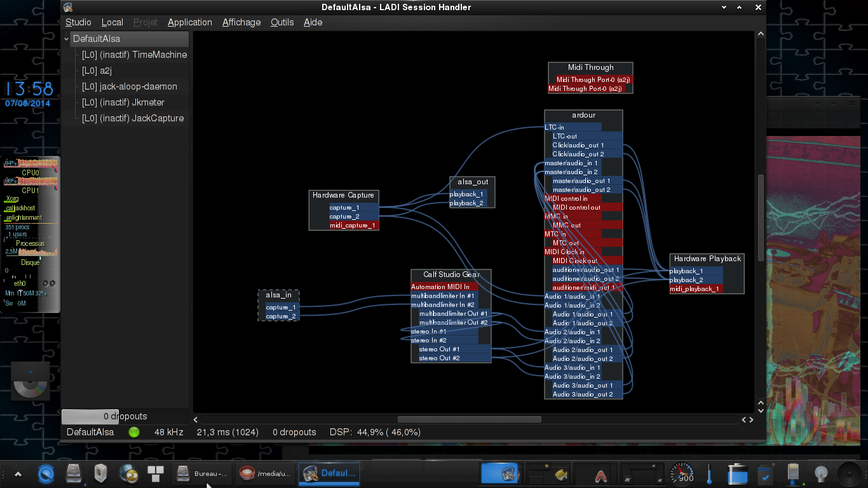Click the 0 dropouts progress bar
Viewport: 868px width, 488px height.
tap(125, 416)
